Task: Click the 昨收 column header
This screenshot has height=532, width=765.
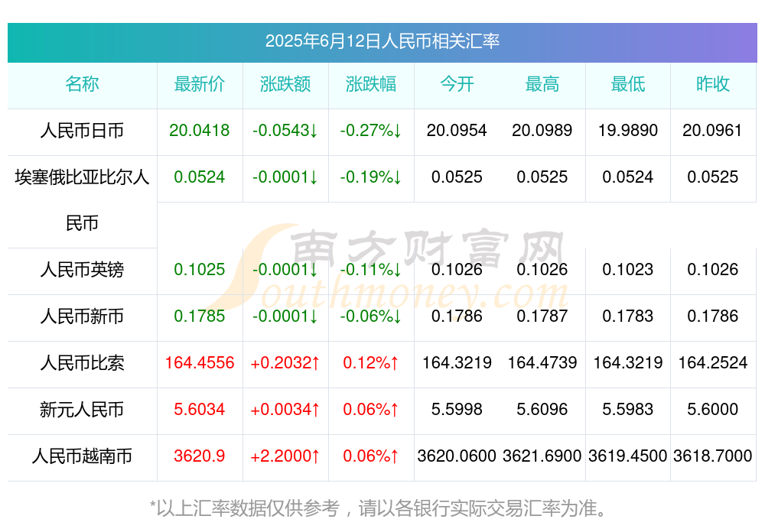Action: point(713,84)
